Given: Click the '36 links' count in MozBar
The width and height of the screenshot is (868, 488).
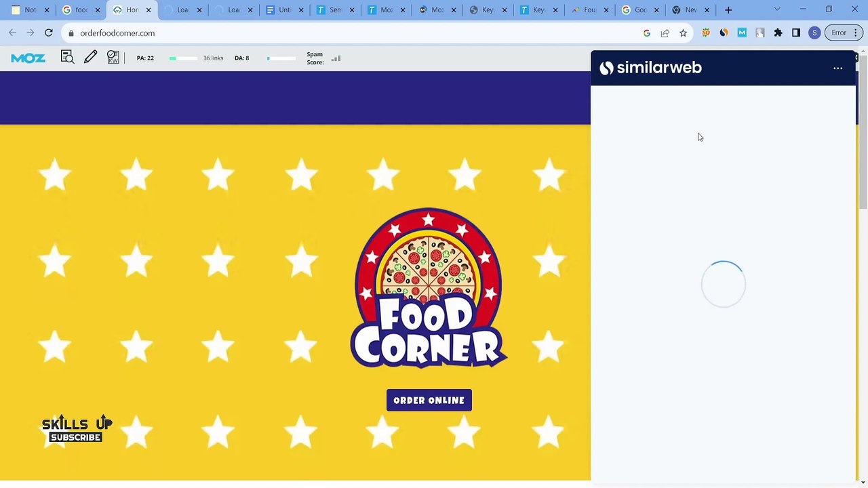Looking at the screenshot, I should tap(213, 58).
